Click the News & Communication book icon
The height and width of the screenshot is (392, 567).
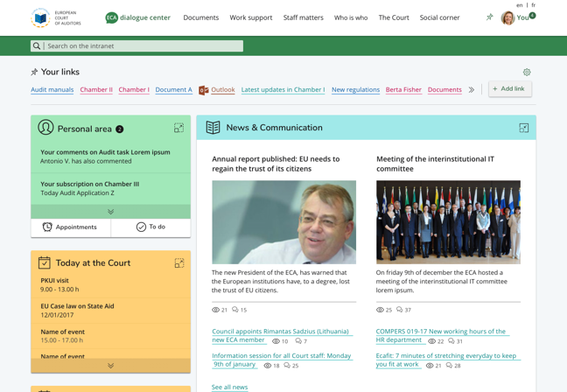213,127
